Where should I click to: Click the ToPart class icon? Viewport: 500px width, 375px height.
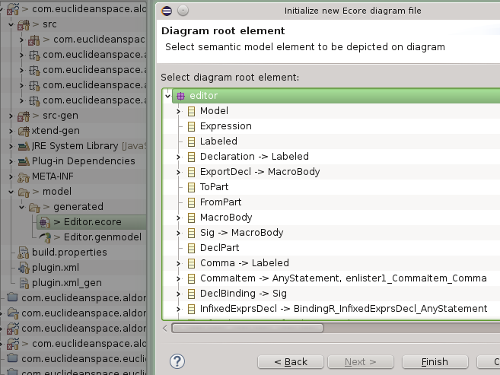pos(191,187)
